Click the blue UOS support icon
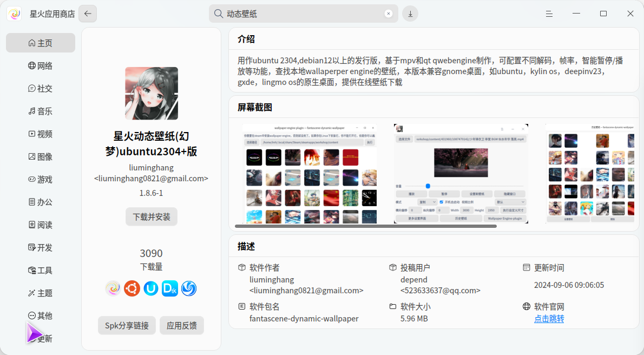 pos(151,288)
